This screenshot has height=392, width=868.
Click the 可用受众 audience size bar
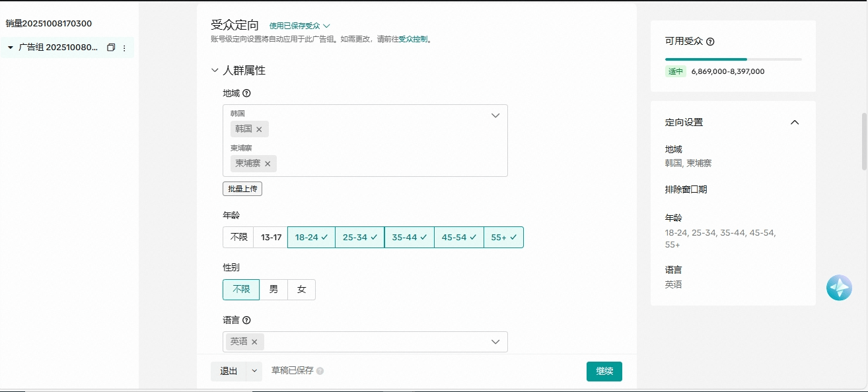[733, 59]
